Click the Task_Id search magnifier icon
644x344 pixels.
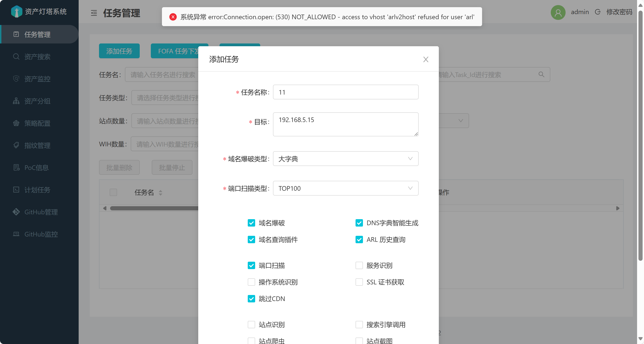tap(541, 74)
